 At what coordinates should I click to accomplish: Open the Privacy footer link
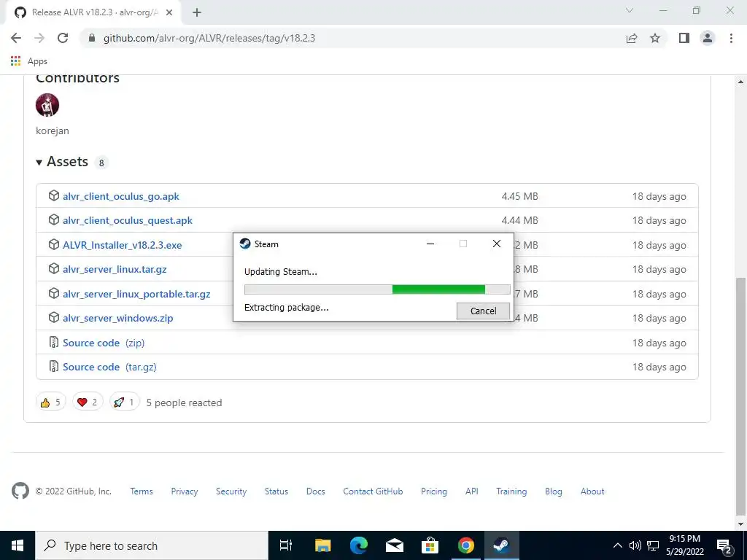pos(185,491)
